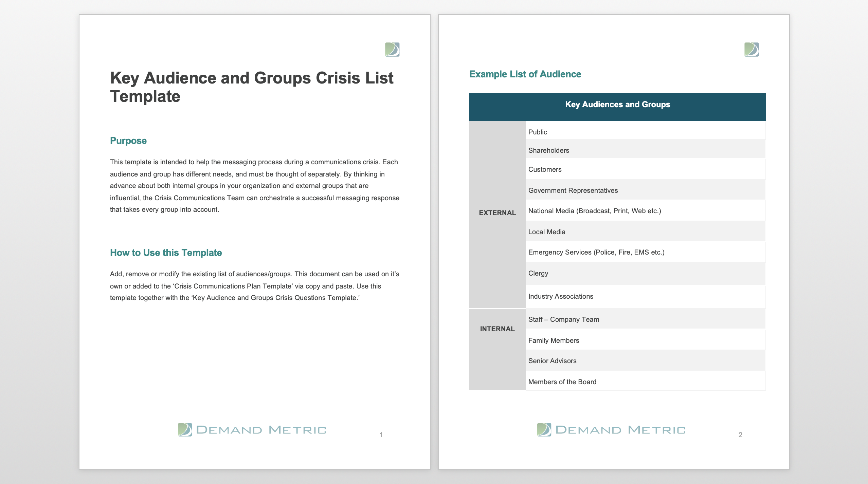The image size is (868, 484).
Task: Click the 'Public' table row
Action: 646,130
